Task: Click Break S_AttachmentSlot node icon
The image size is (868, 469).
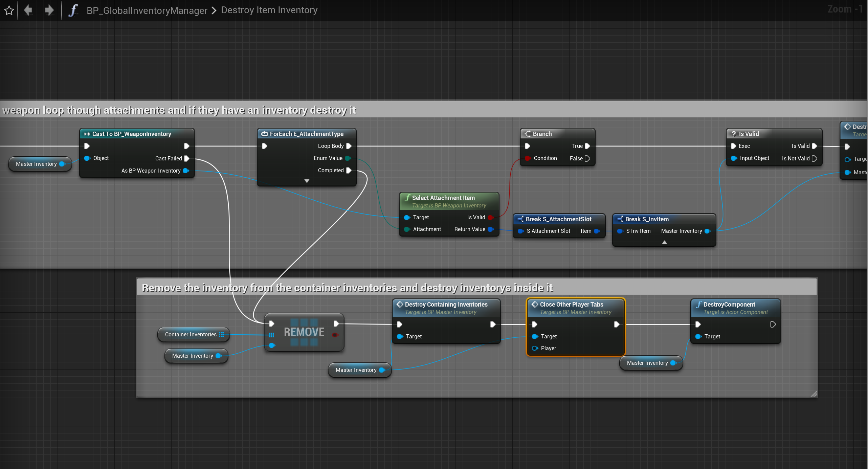Action: (520, 219)
